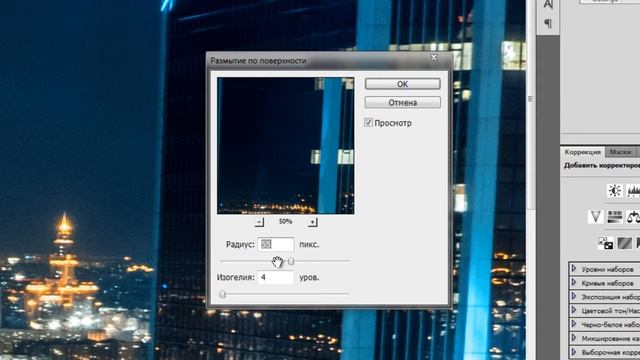Screen dimensions: 640x360
Task: Expand the Микширование каналов presets
Action: [x=574, y=338]
